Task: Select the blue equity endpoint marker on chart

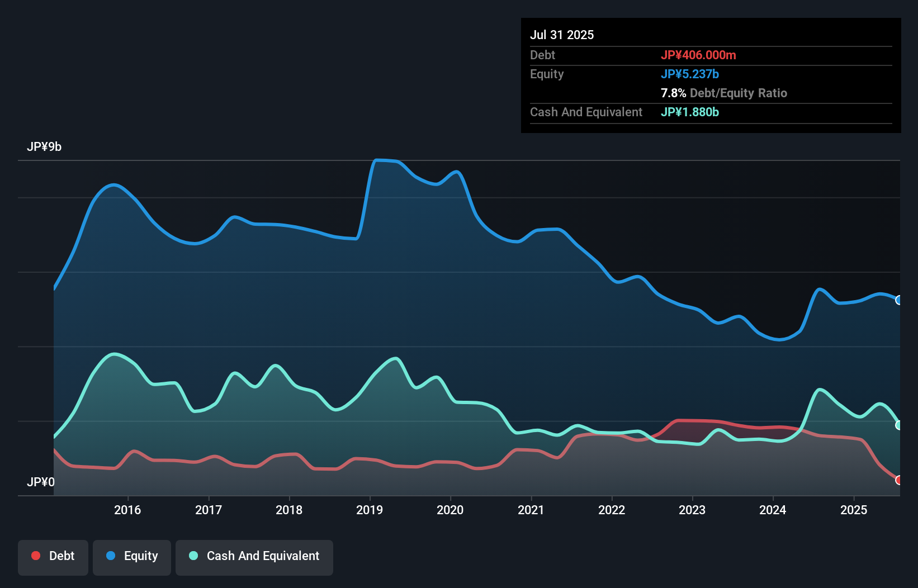Action: tap(899, 301)
